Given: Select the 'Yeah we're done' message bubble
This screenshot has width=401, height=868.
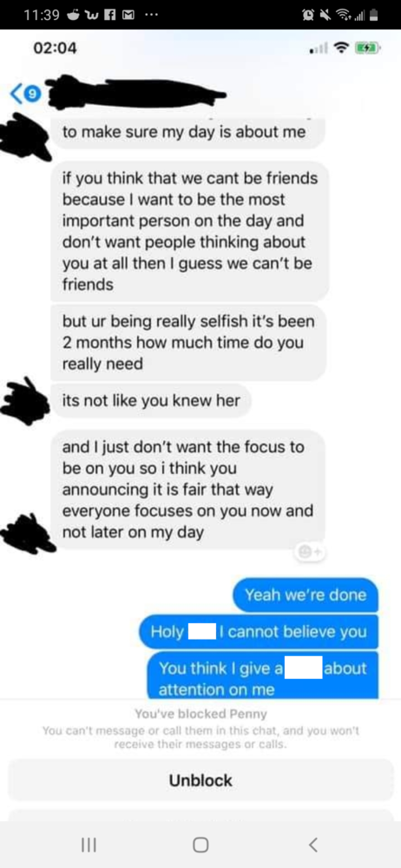Looking at the screenshot, I should coord(306,595).
